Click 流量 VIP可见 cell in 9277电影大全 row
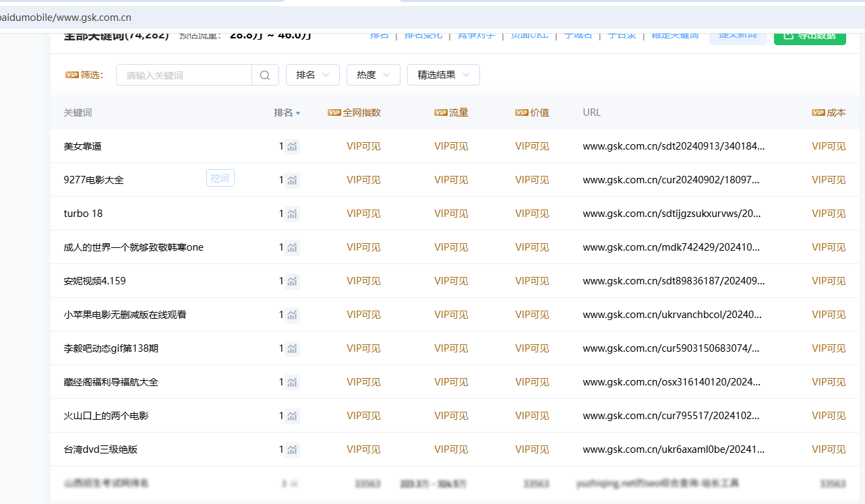 click(451, 180)
